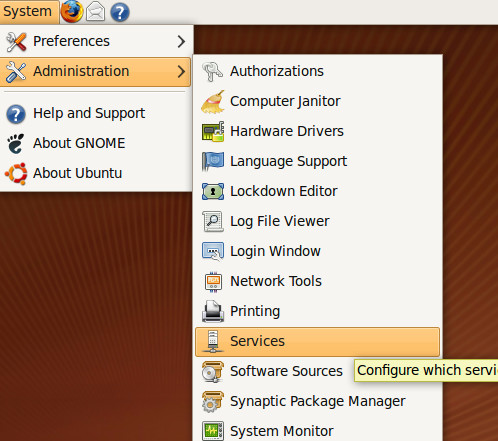498x441 pixels.
Task: Expand the Preferences submenu arrow
Action: point(181,41)
